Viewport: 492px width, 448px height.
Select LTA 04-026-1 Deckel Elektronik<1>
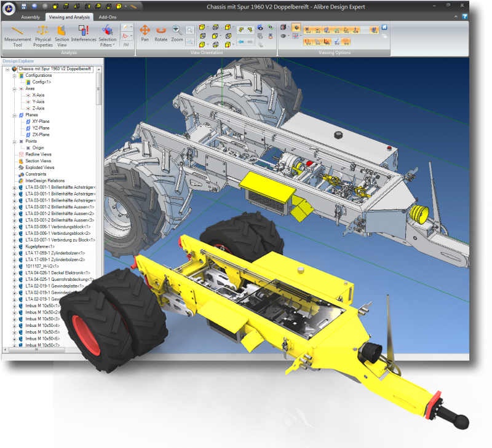[58, 273]
